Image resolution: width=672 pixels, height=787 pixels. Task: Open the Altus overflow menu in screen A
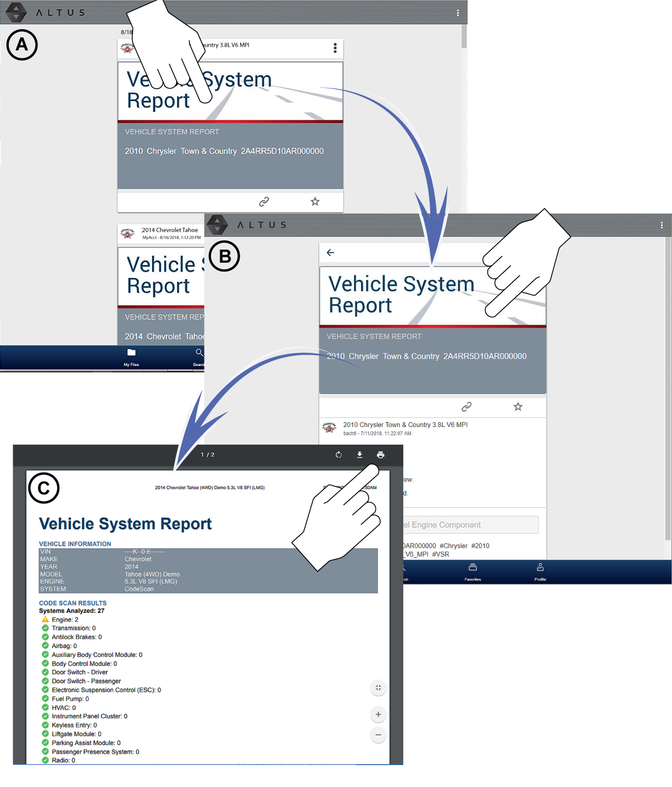(x=458, y=13)
